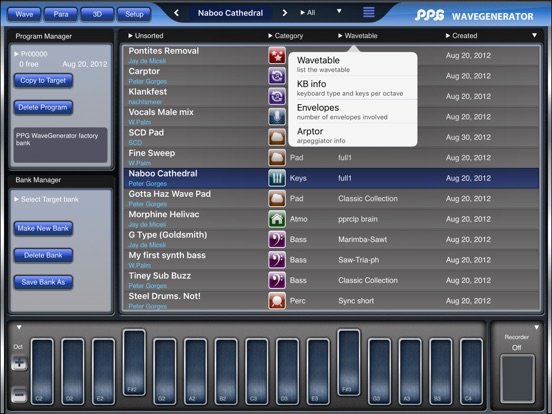Click the keys icon for Naboo Cathedral
This screenshot has width=552, height=414.
point(277,178)
